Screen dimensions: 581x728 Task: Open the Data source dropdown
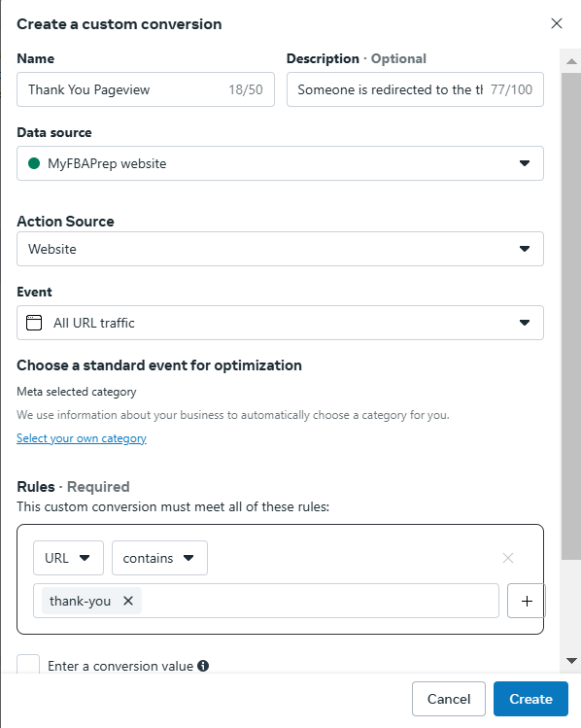click(280, 163)
